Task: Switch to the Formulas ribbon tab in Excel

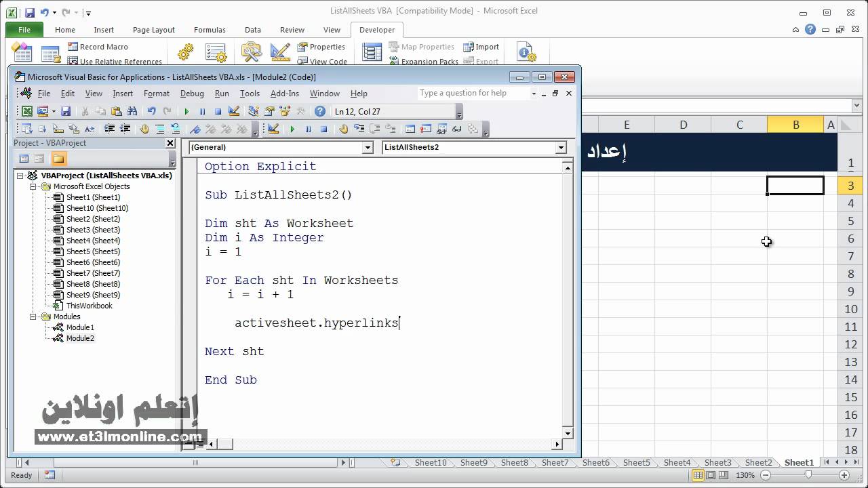Action: (210, 30)
